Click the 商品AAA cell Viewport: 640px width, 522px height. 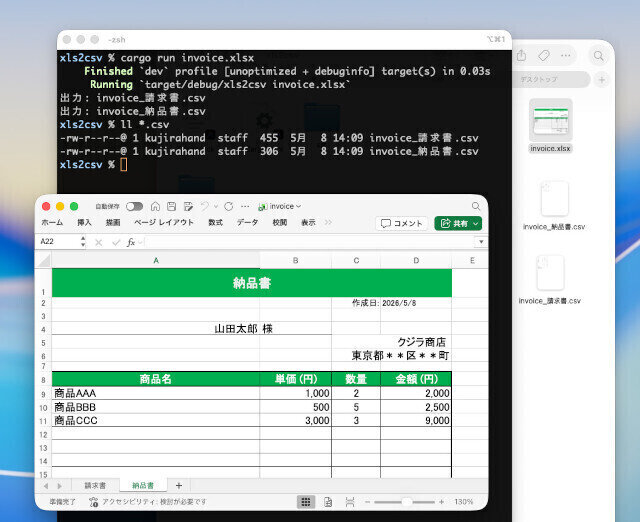coord(156,393)
